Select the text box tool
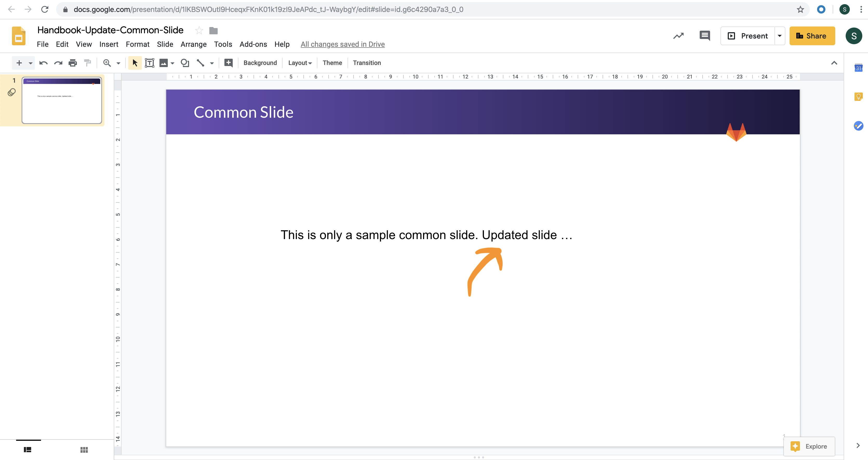The image size is (868, 460). click(149, 63)
